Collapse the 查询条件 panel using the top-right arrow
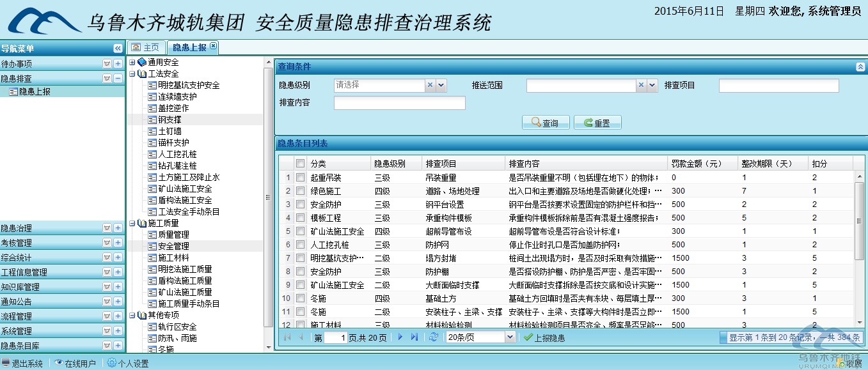 [860, 66]
